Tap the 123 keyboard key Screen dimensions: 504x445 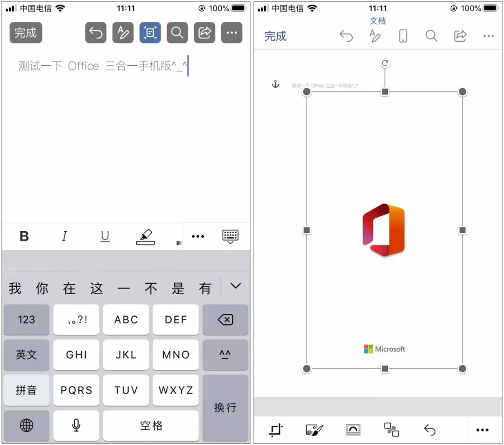point(26,319)
